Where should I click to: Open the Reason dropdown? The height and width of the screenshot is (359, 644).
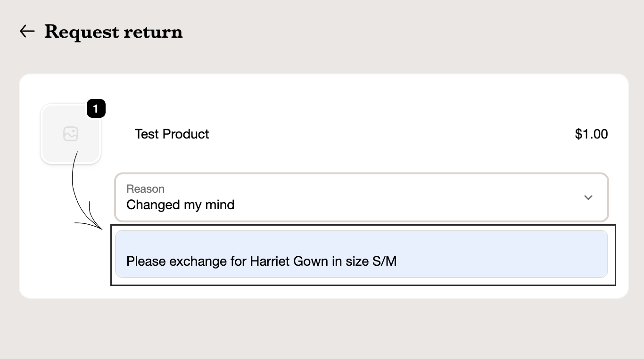tap(361, 197)
